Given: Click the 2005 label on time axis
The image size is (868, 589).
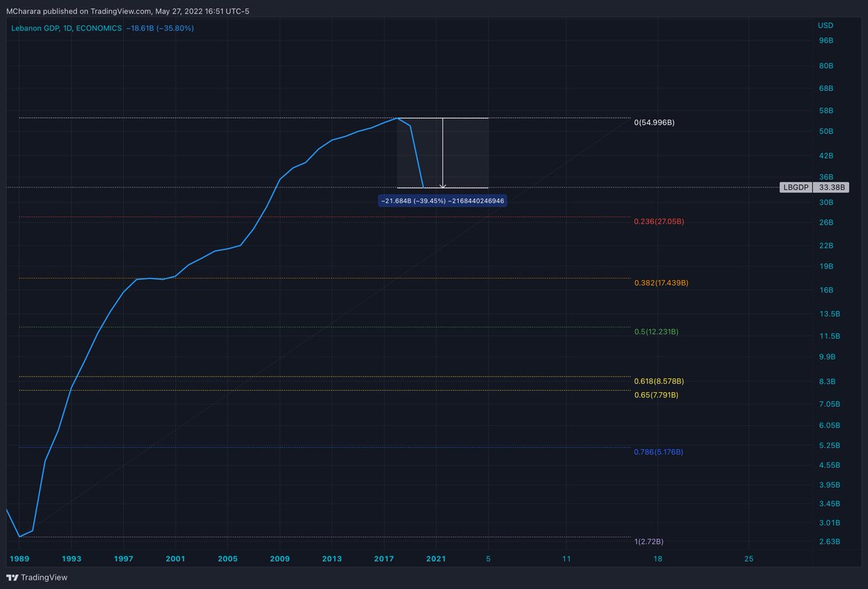Looking at the screenshot, I should [227, 559].
